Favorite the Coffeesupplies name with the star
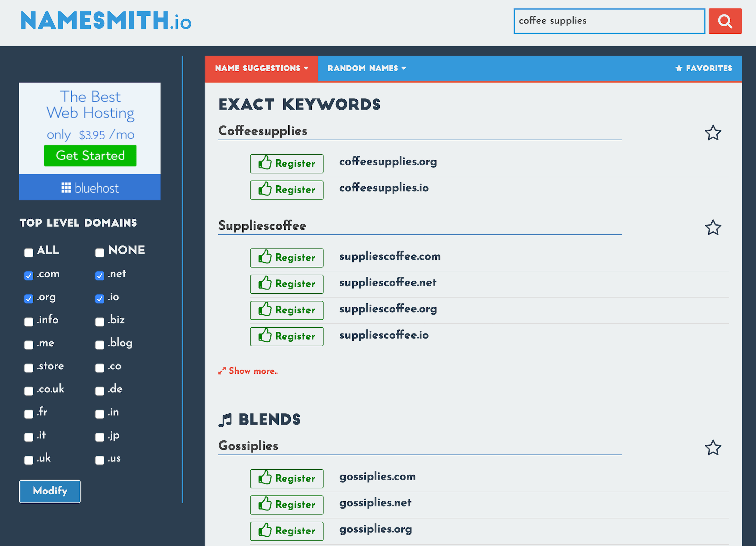 tap(713, 133)
